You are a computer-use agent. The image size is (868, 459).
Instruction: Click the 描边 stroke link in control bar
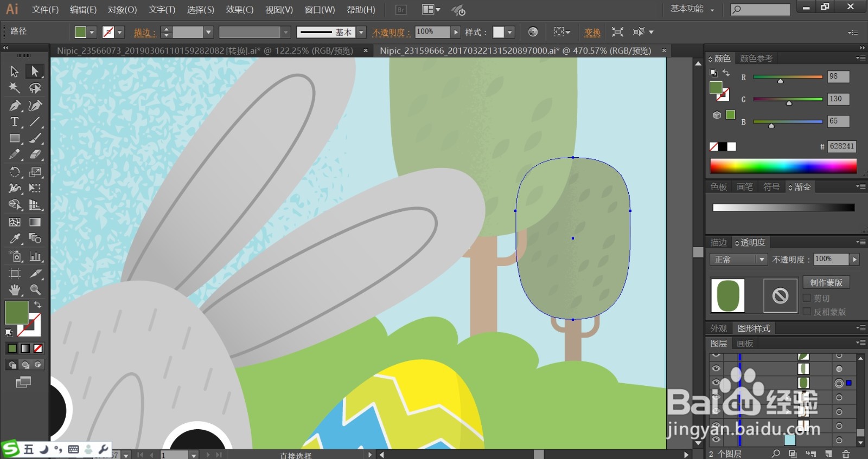(144, 33)
